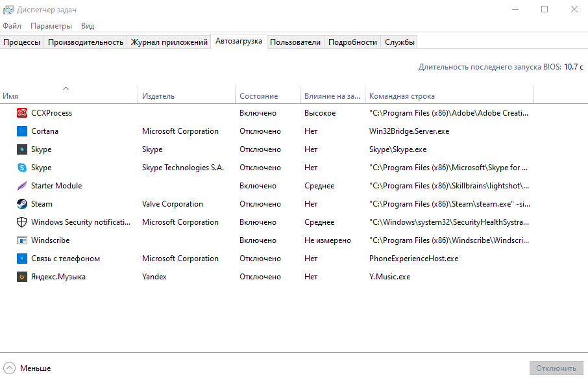Click the Windows Security shield icon
Image resolution: width=588 pixels, height=382 pixels.
[22, 222]
